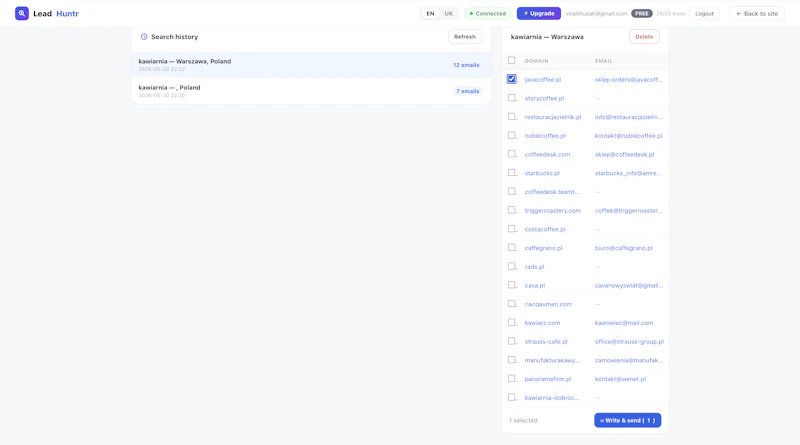This screenshot has height=445, width=800.
Task: Check the cava.pl checkbox
Action: (512, 285)
